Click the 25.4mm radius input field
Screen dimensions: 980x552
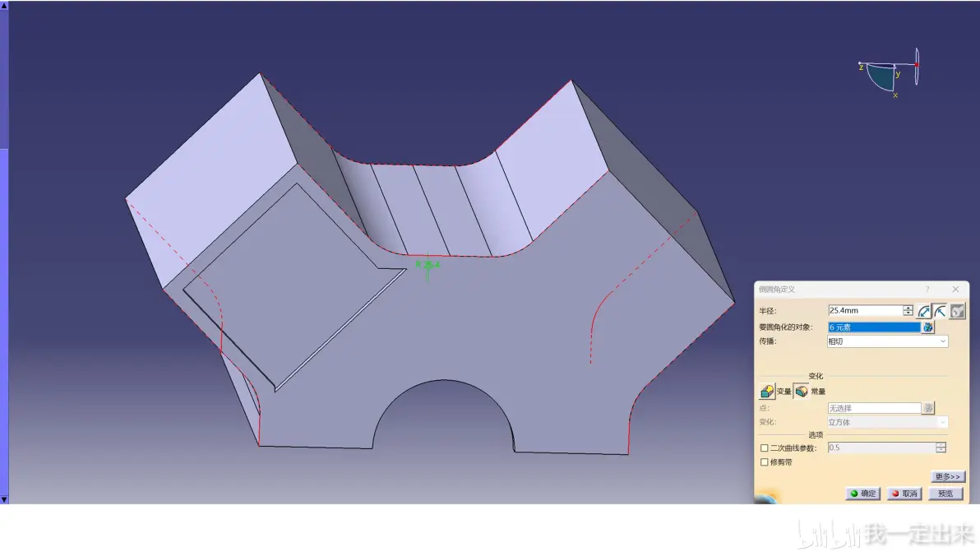pyautogui.click(x=865, y=311)
